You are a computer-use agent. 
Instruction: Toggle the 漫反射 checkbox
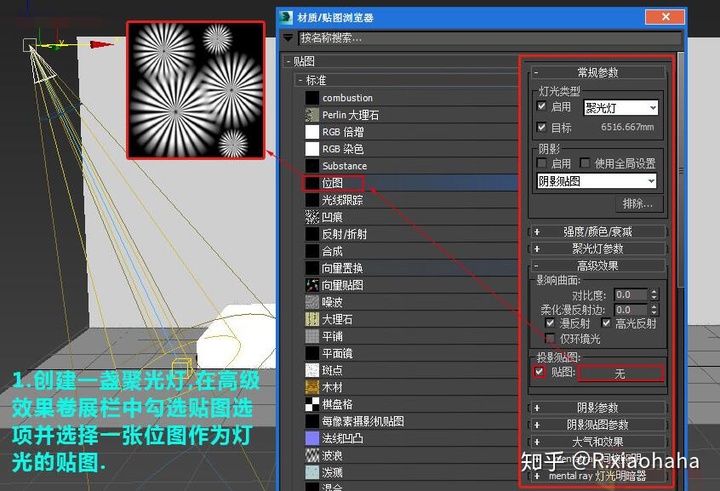pos(550,323)
